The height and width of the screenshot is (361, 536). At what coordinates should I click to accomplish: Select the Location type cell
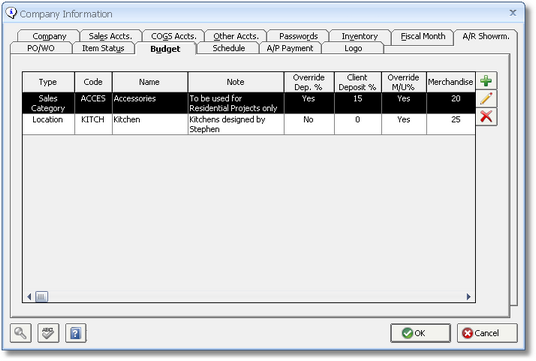coord(48,124)
